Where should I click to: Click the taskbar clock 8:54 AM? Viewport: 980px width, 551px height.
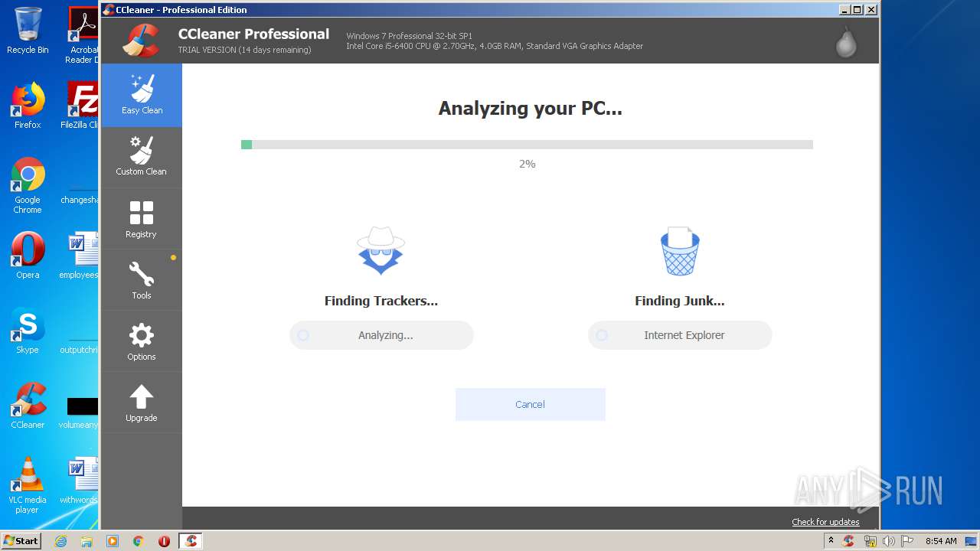click(941, 541)
